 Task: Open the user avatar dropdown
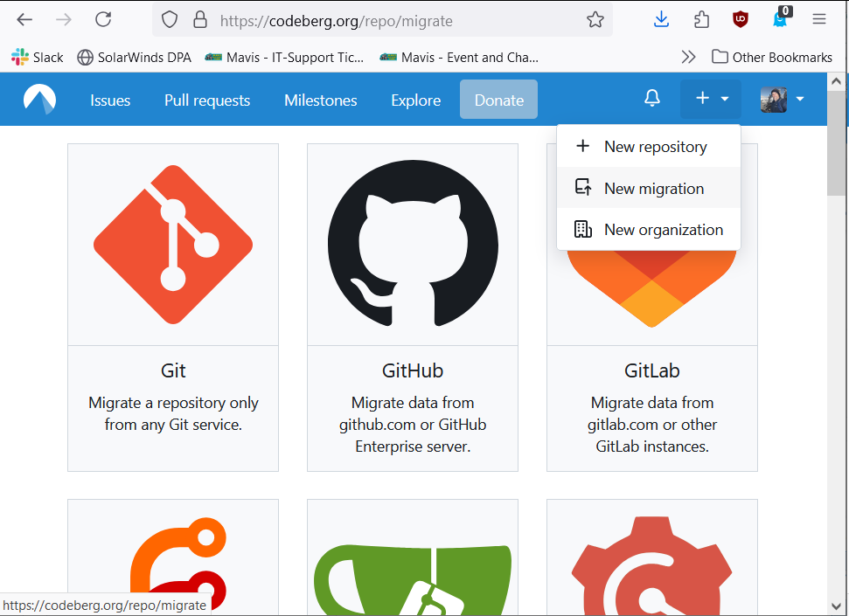point(783,100)
